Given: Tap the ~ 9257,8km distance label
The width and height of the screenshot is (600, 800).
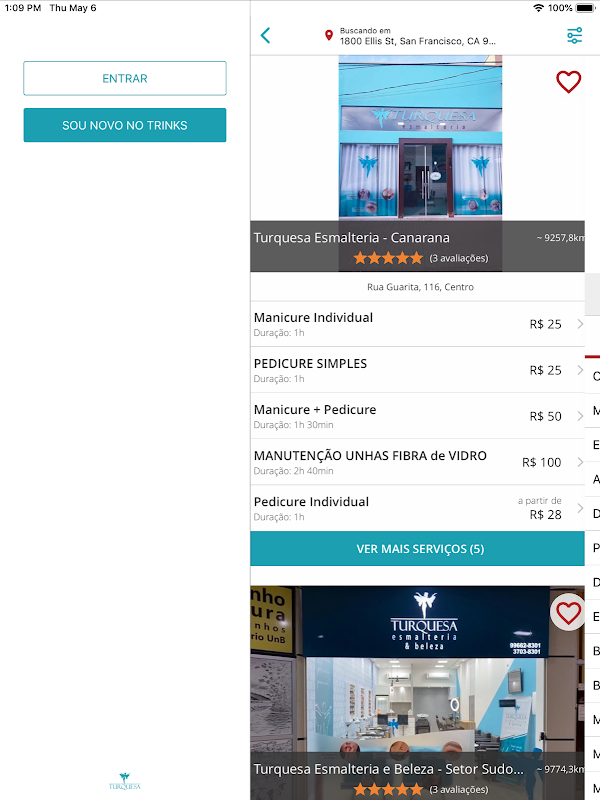Looking at the screenshot, I should click(560, 238).
